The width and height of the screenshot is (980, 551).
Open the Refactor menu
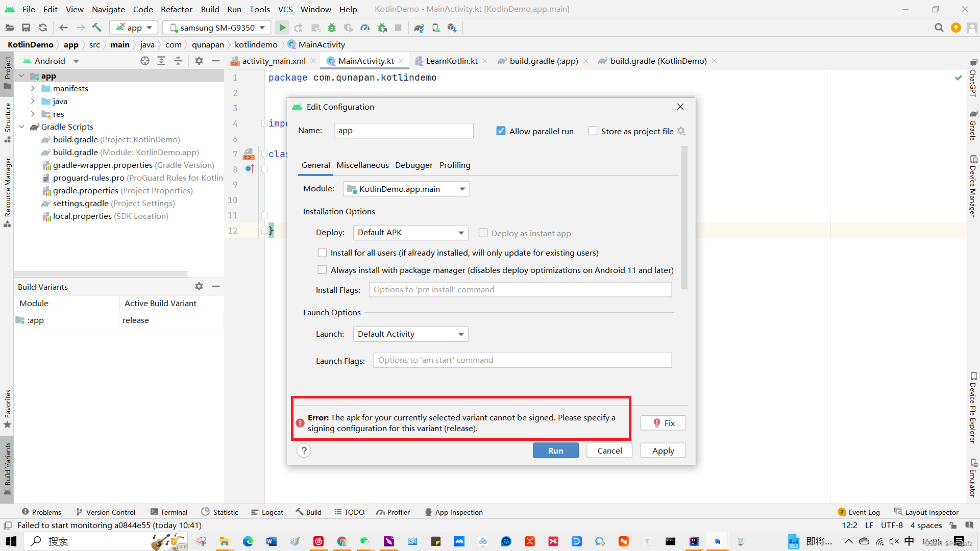176,9
